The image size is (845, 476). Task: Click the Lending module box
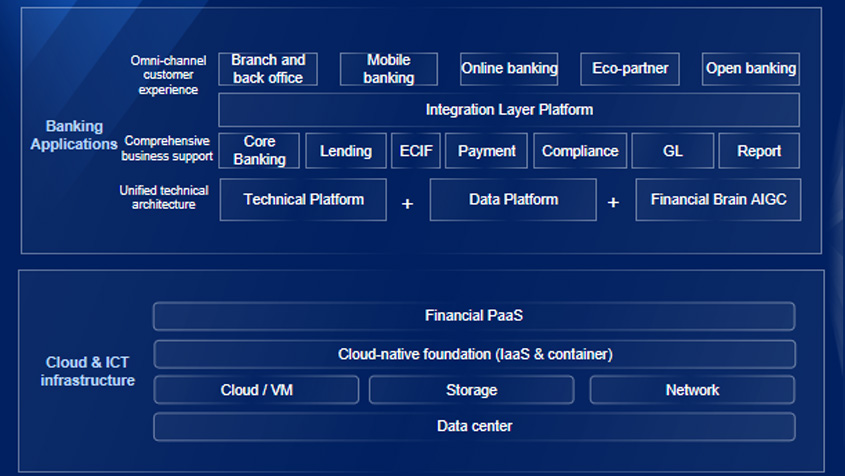(345, 151)
